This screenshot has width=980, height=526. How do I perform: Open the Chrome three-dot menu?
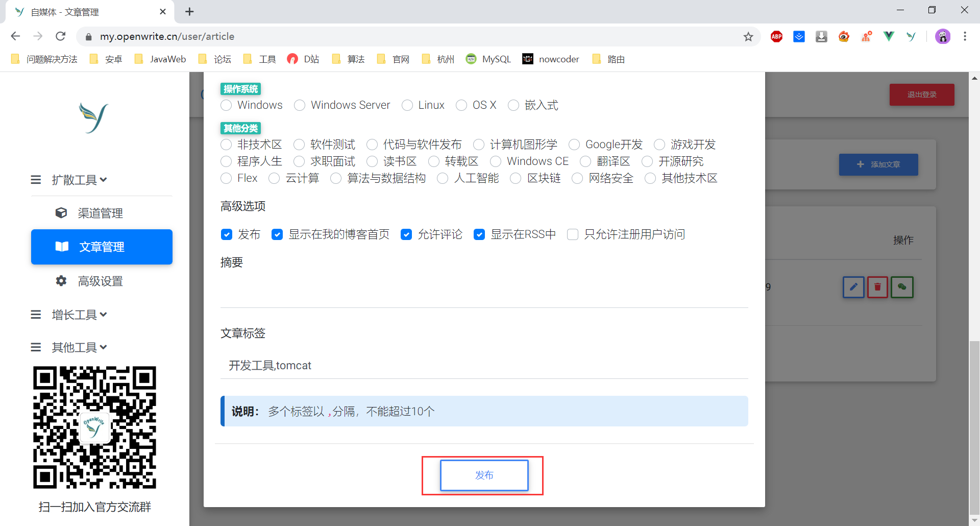pos(965,36)
